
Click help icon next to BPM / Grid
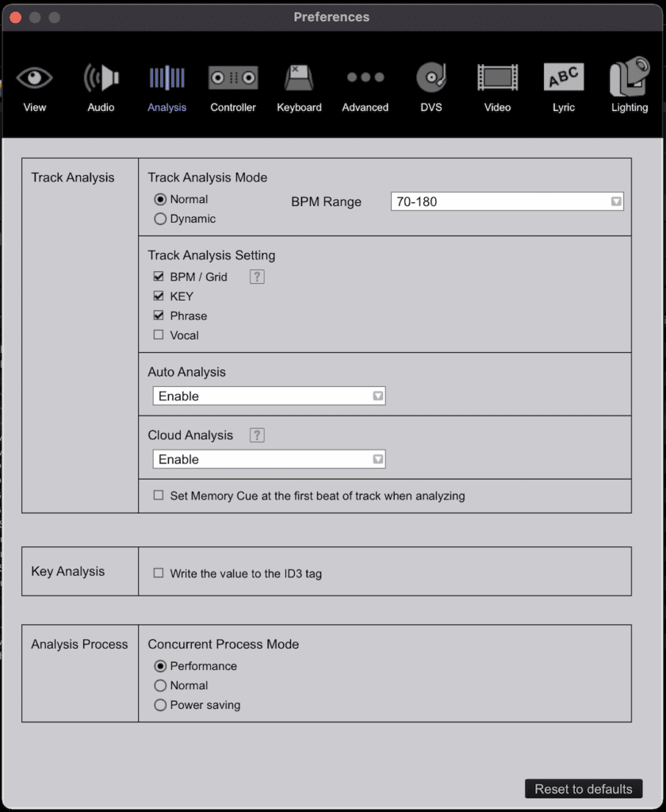(256, 277)
